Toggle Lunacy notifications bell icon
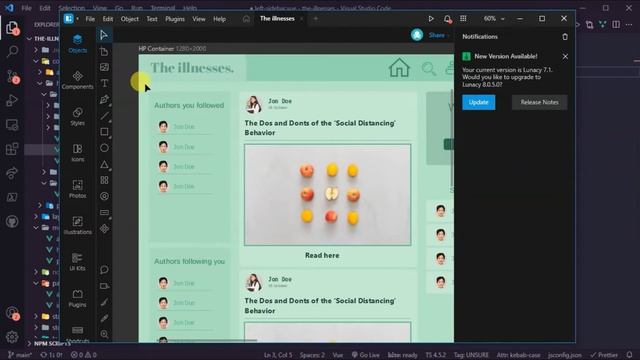The width and height of the screenshot is (640, 360). (x=447, y=19)
